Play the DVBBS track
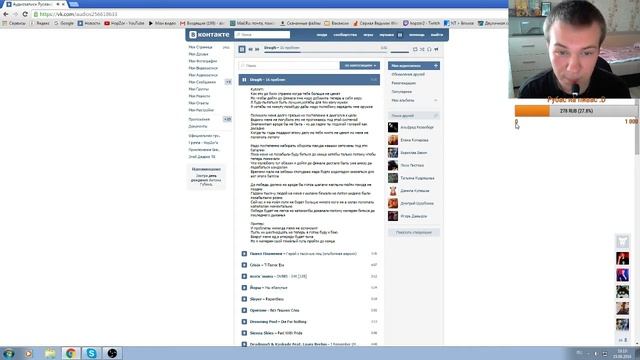640x360 pixels. click(x=244, y=277)
